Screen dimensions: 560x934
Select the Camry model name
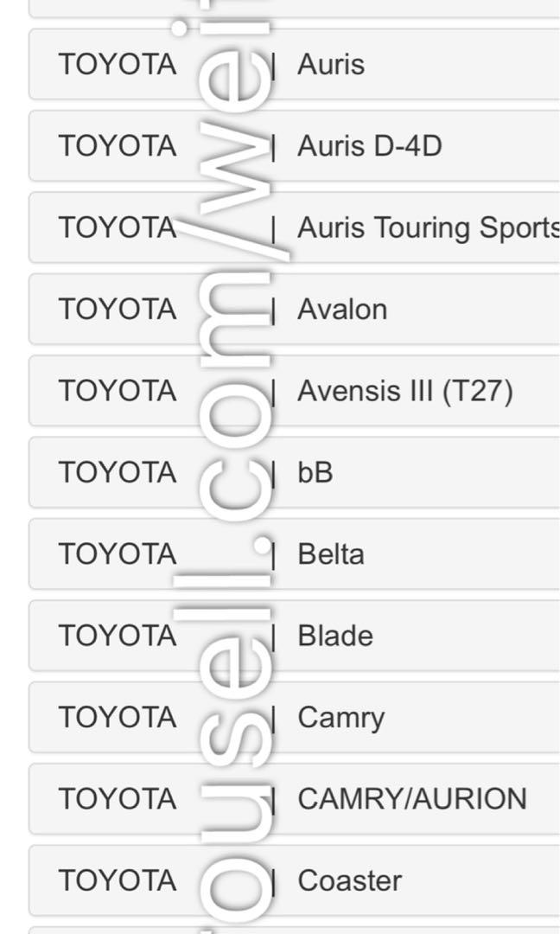[340, 718]
